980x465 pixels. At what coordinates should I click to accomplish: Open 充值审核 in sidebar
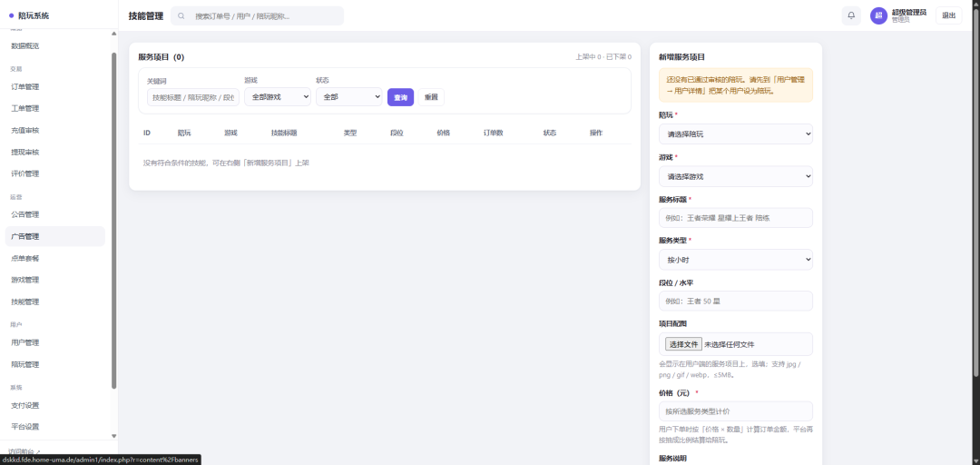[55, 130]
